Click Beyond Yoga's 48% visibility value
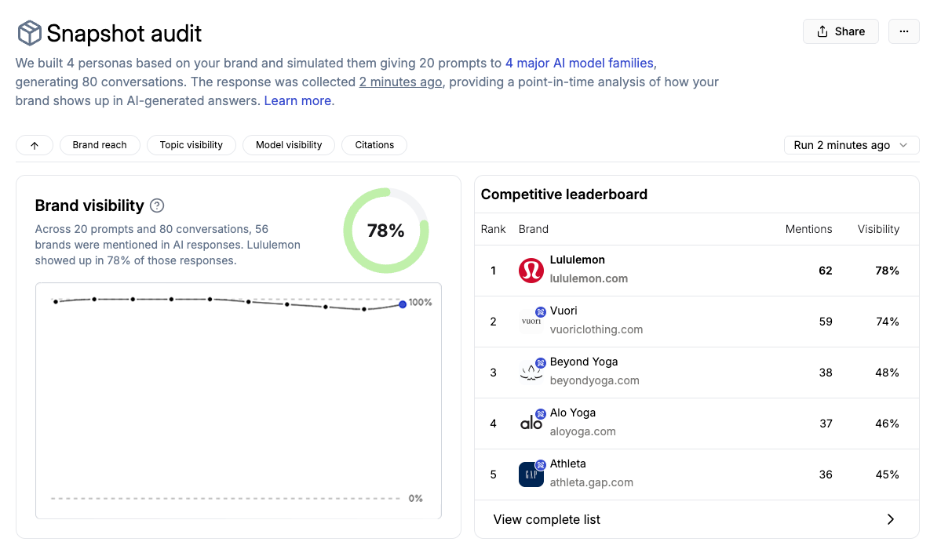 coord(887,373)
